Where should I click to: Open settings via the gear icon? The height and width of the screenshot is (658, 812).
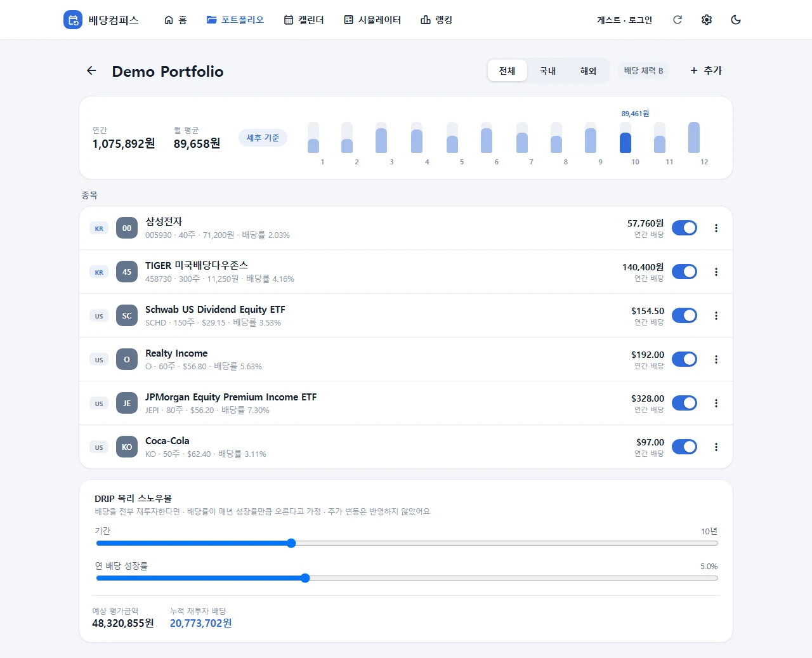(707, 20)
